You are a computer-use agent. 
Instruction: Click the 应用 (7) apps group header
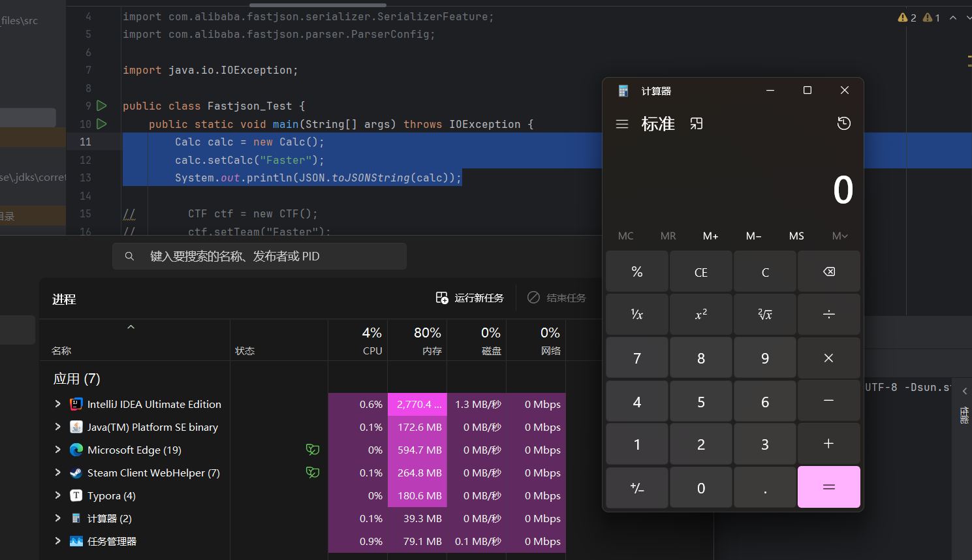(x=76, y=379)
